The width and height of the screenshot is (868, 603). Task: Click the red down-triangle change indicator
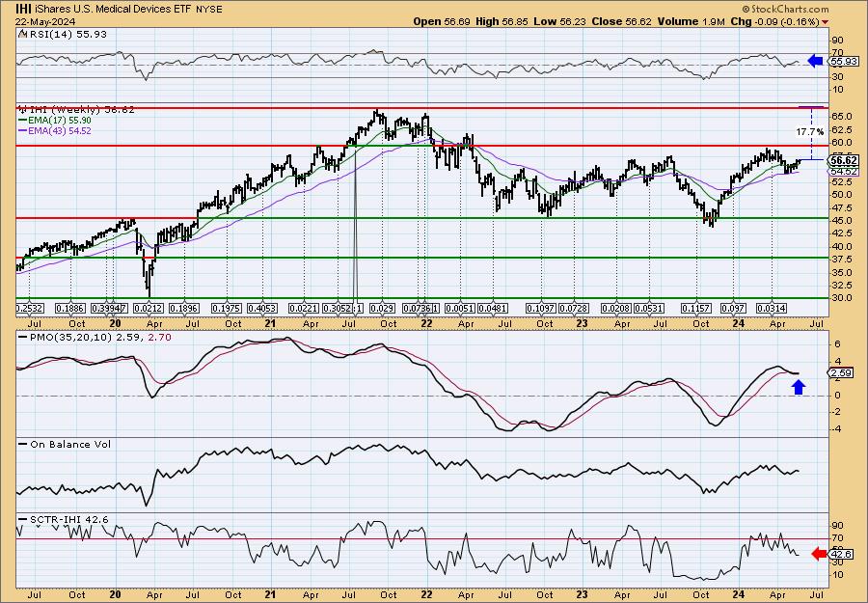(826, 22)
